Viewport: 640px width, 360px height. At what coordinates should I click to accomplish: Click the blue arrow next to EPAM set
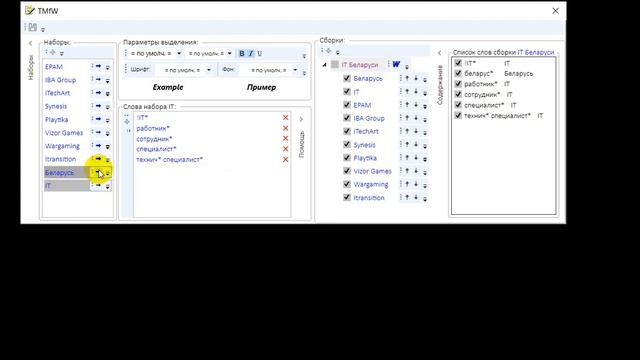click(x=98, y=66)
